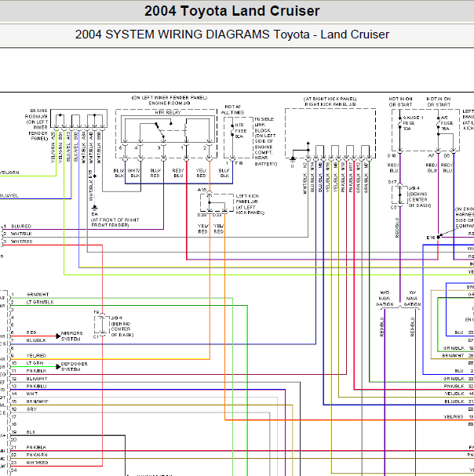Click the "HTR RELAY" label

[168, 113]
